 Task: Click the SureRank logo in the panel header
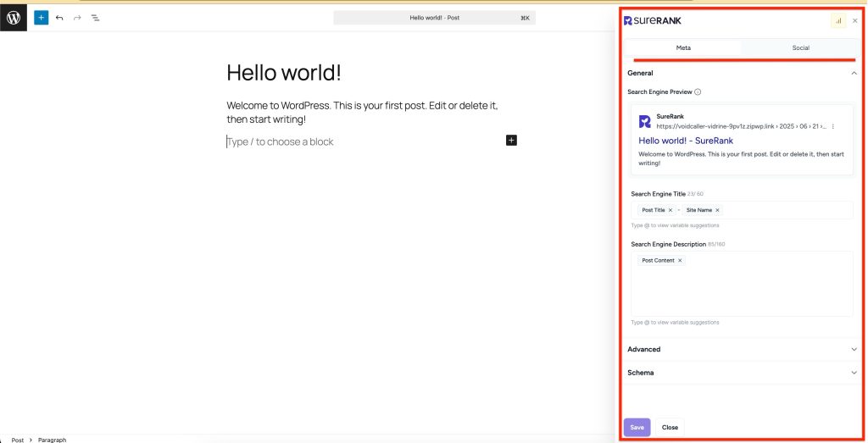point(653,20)
